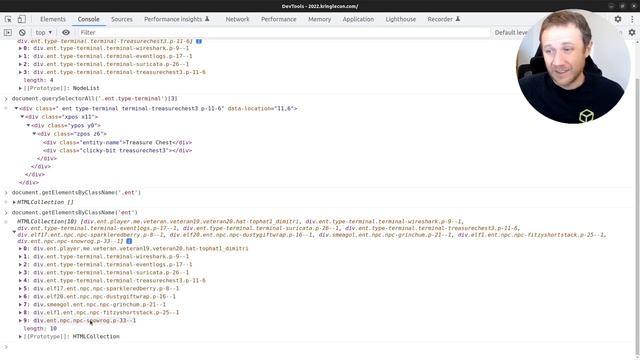Expand HTMLCollection entry 1 terminal-wireshark
The height and width of the screenshot is (360, 640).
(x=20, y=257)
